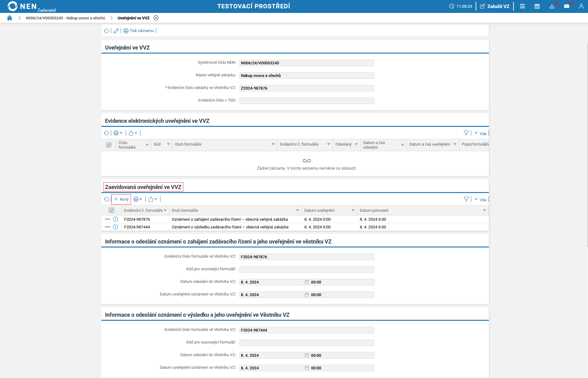Click info icon for row F2024-987444
The width and height of the screenshot is (588, 378).
click(x=116, y=227)
